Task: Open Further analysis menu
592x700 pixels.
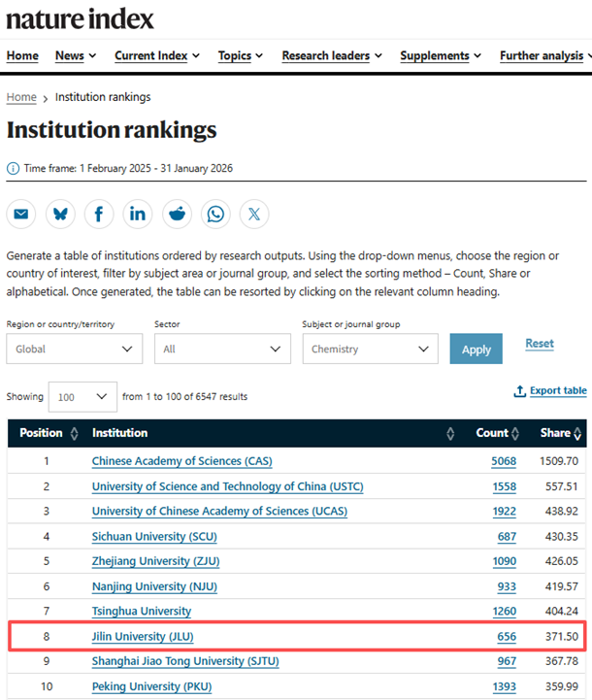Action: (545, 55)
